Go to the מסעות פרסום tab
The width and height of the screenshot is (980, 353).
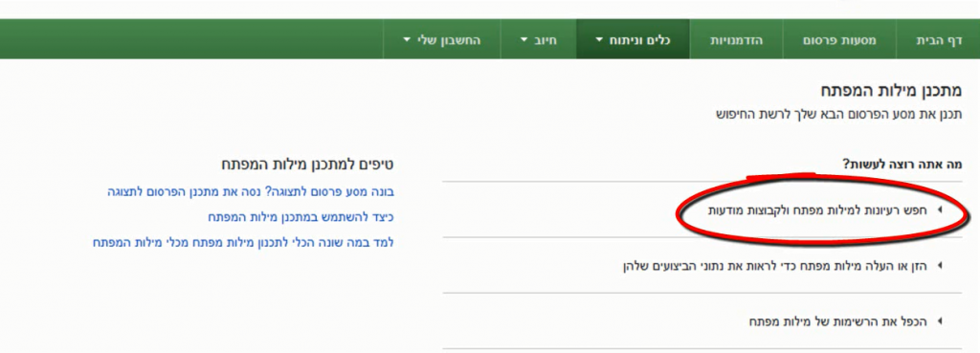coord(839,40)
